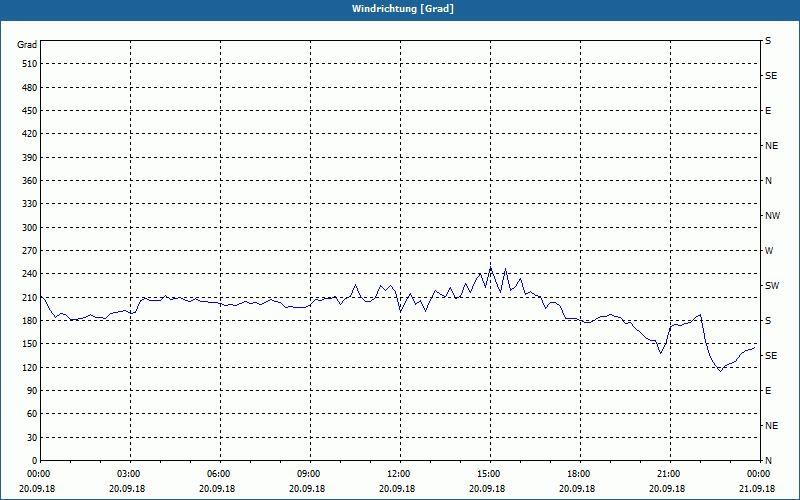
Task: Select the 240 degree axis label
Action: [30, 274]
